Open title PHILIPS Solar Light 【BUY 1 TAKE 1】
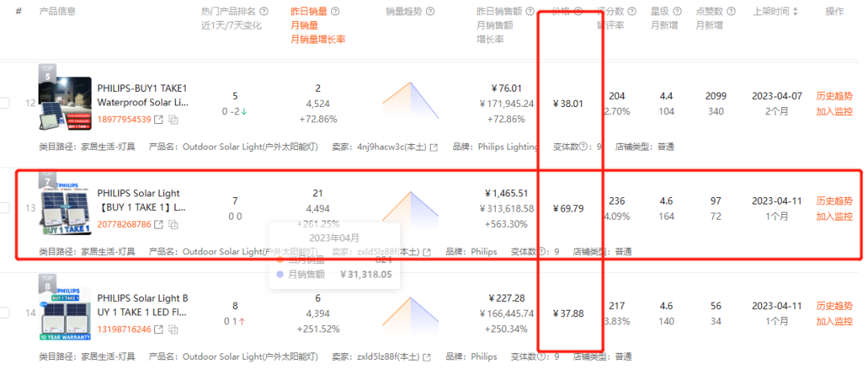The height and width of the screenshot is (375, 868). point(141,200)
